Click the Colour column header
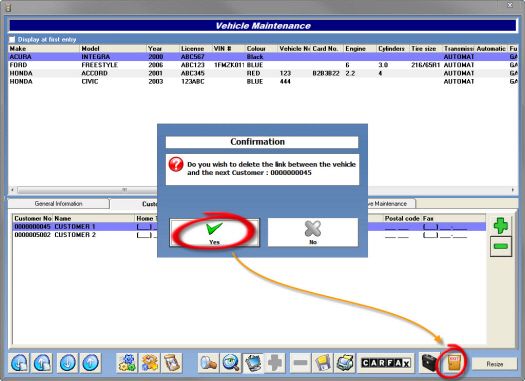525x381 pixels. (262, 49)
